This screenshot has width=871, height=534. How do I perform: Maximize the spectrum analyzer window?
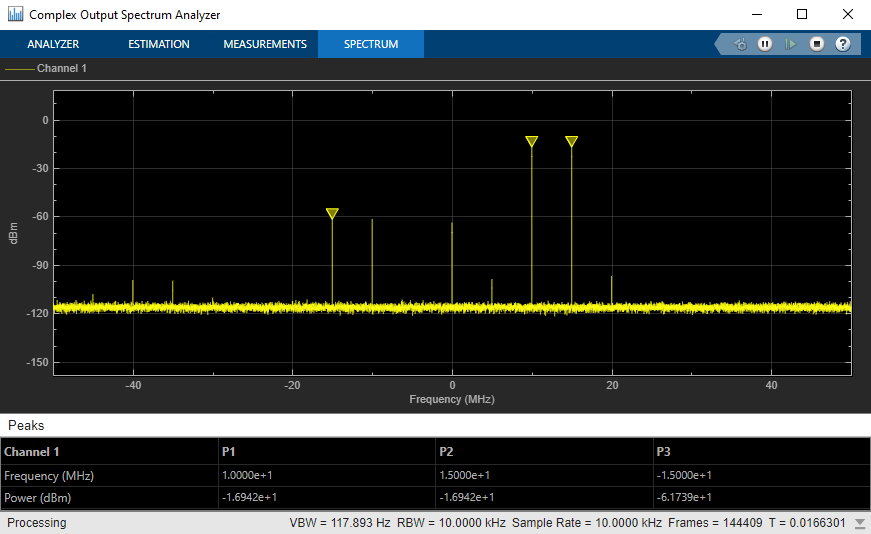pos(802,14)
